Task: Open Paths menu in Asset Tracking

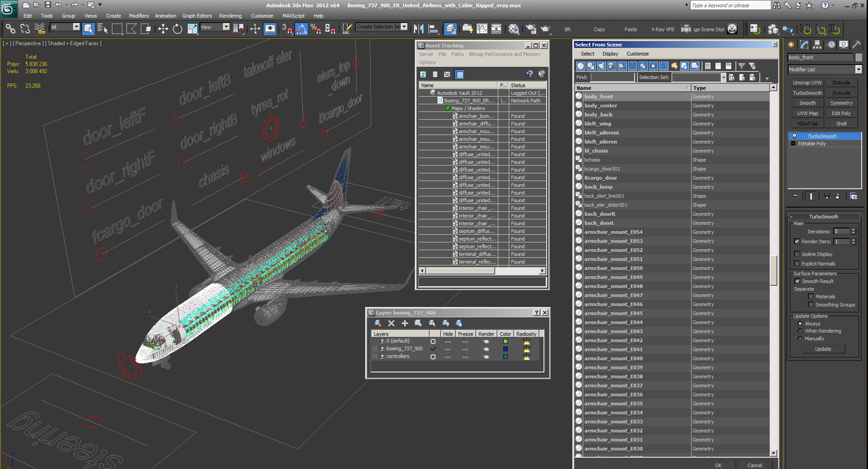Action: click(x=457, y=54)
